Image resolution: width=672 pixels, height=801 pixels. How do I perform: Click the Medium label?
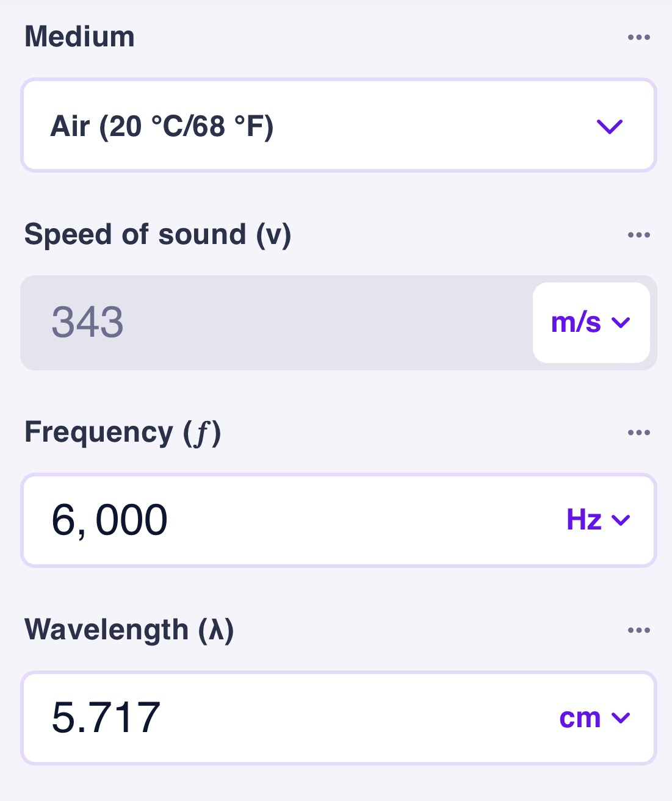[79, 37]
